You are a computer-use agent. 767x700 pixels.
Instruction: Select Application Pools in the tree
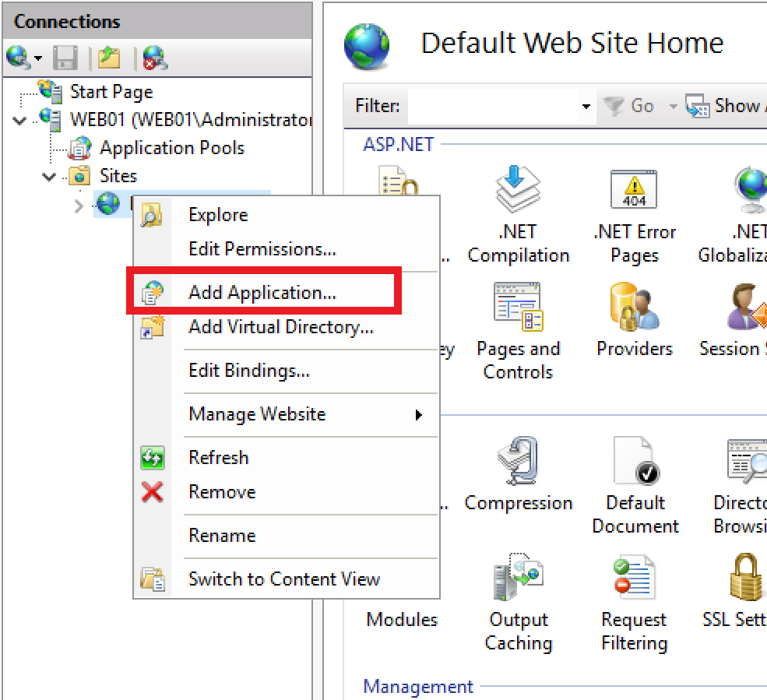pyautogui.click(x=171, y=148)
